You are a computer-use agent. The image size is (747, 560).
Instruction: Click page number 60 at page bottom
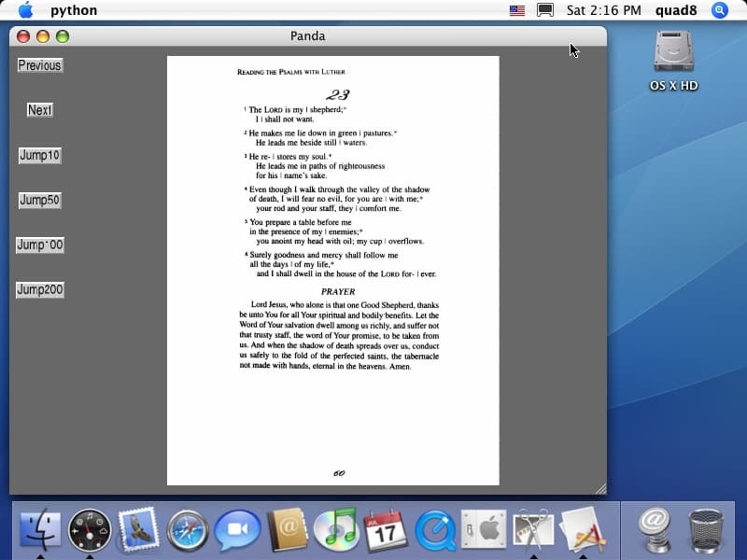[339, 473]
